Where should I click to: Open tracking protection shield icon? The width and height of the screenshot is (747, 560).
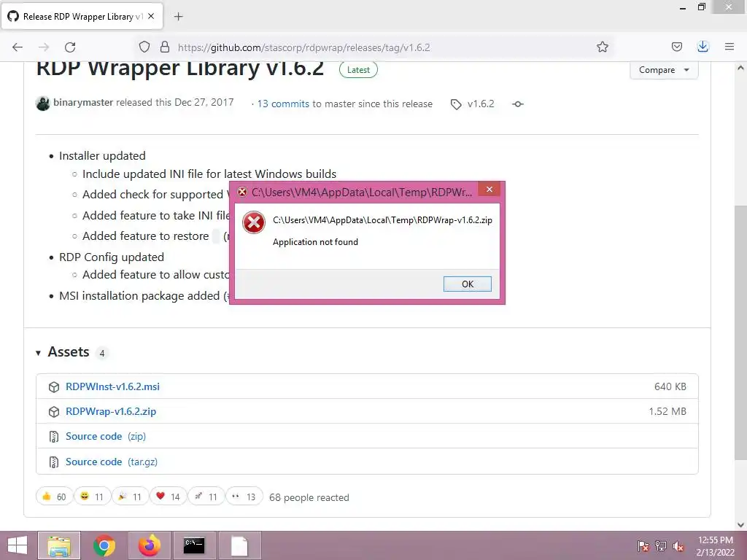pyautogui.click(x=144, y=47)
